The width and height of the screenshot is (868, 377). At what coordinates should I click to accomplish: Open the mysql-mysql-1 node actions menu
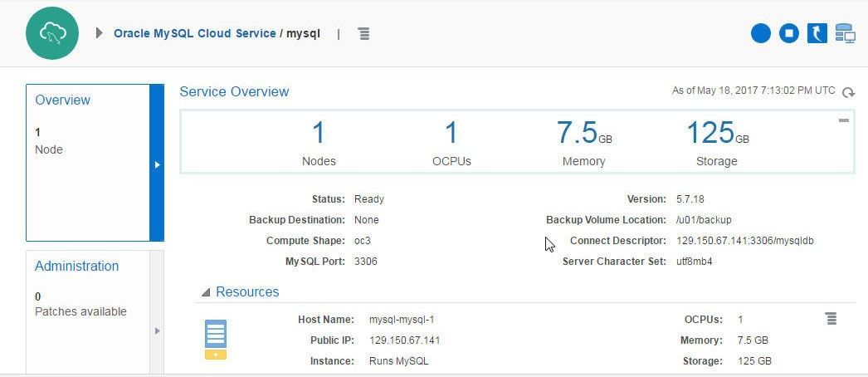point(831,318)
